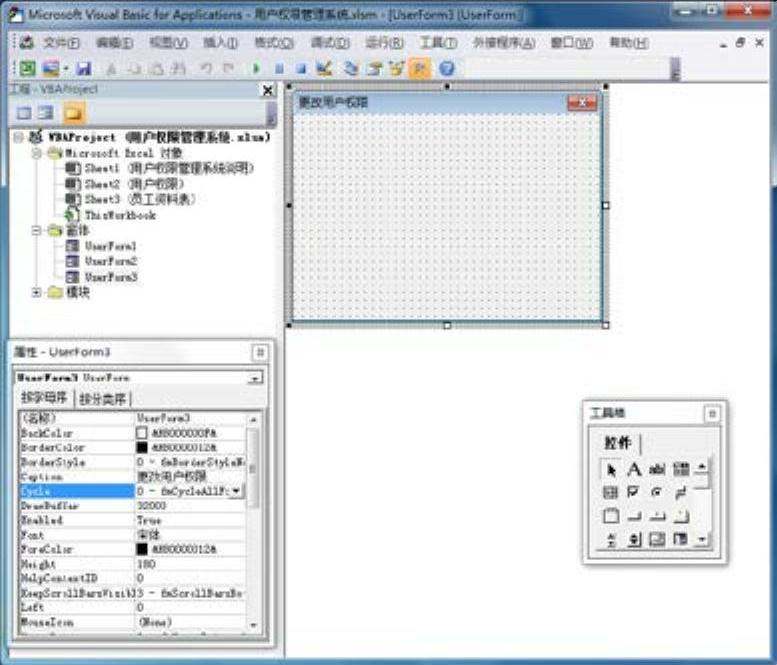The height and width of the screenshot is (665, 777).
Task: Select the 控件 tab in the toolbox
Action: click(617, 443)
